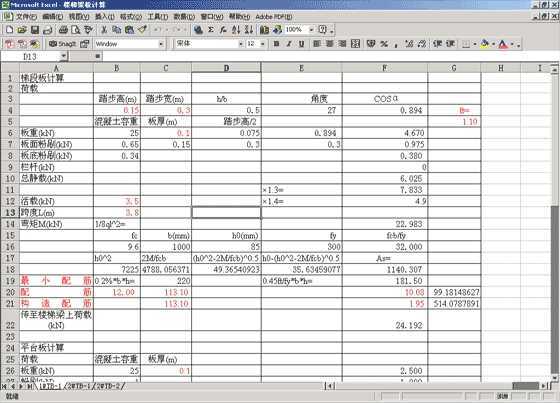The width and height of the screenshot is (560, 403).
Task: Open the 宋体 font name dropdown
Action: [x=241, y=44]
